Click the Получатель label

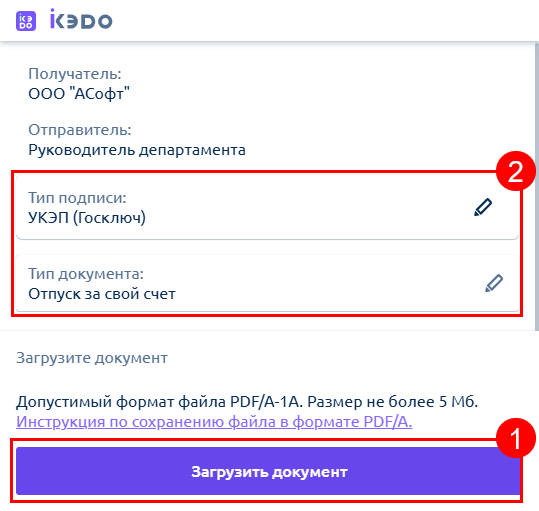point(75,74)
